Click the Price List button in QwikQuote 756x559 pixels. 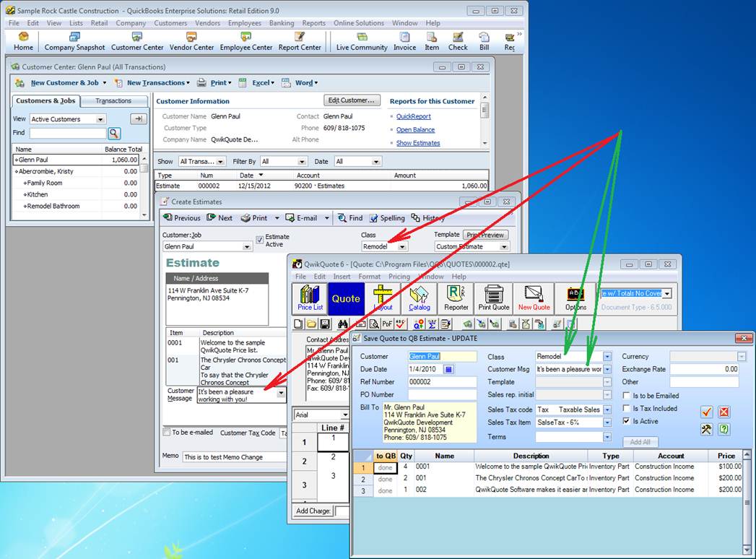coord(310,298)
